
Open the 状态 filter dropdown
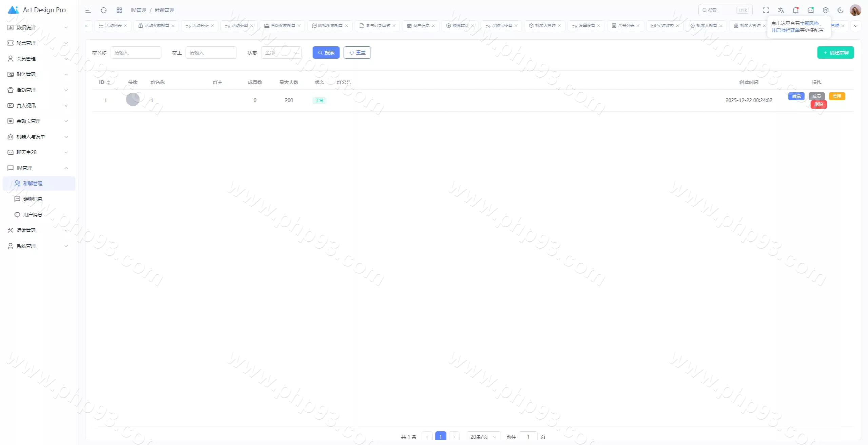tap(281, 53)
